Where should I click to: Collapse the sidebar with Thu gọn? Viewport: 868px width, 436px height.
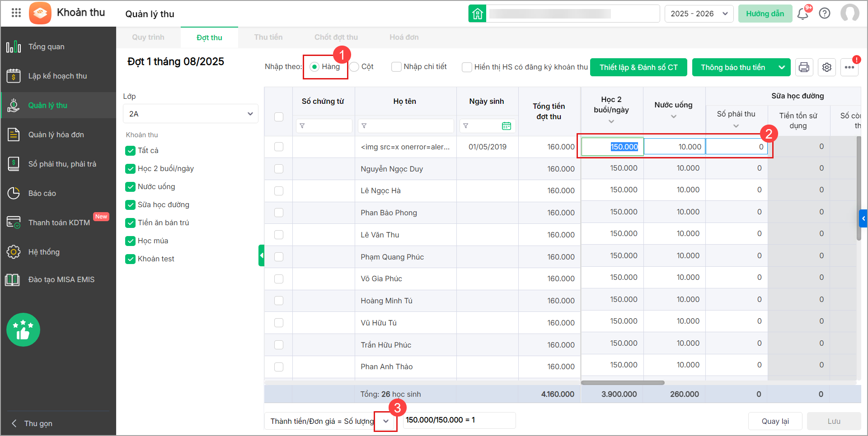click(x=32, y=423)
